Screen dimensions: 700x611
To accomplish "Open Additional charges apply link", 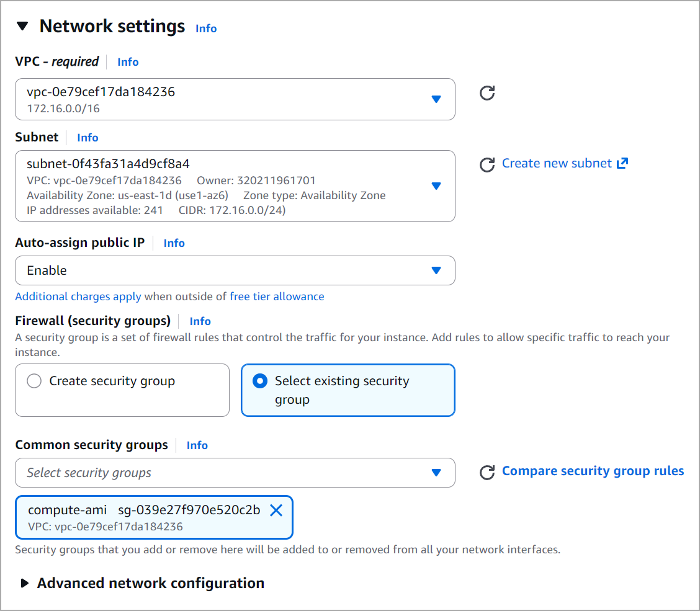I will click(78, 297).
